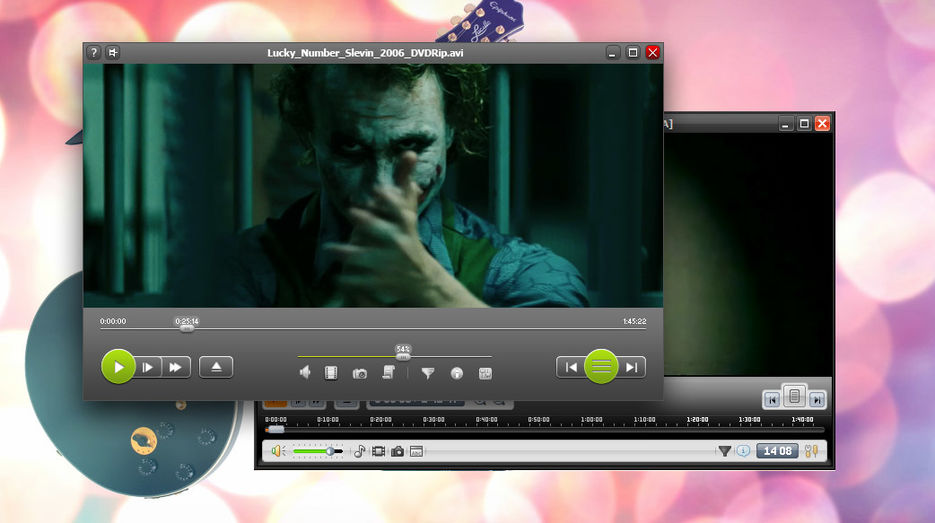The image size is (935, 523).
Task: Open video settings filmstrip in background player
Action: coord(379,451)
